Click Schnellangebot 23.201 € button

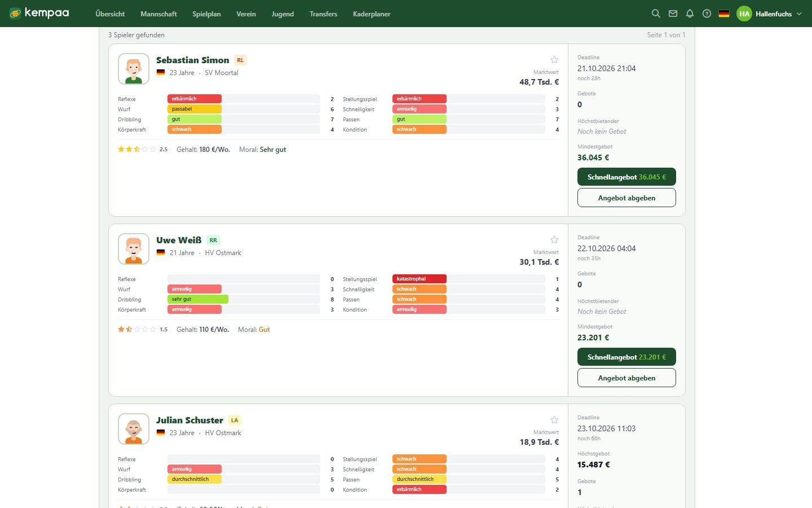(x=626, y=357)
